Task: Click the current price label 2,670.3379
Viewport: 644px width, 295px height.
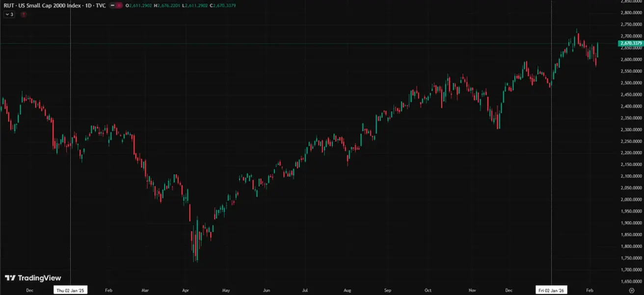Action: [631, 44]
